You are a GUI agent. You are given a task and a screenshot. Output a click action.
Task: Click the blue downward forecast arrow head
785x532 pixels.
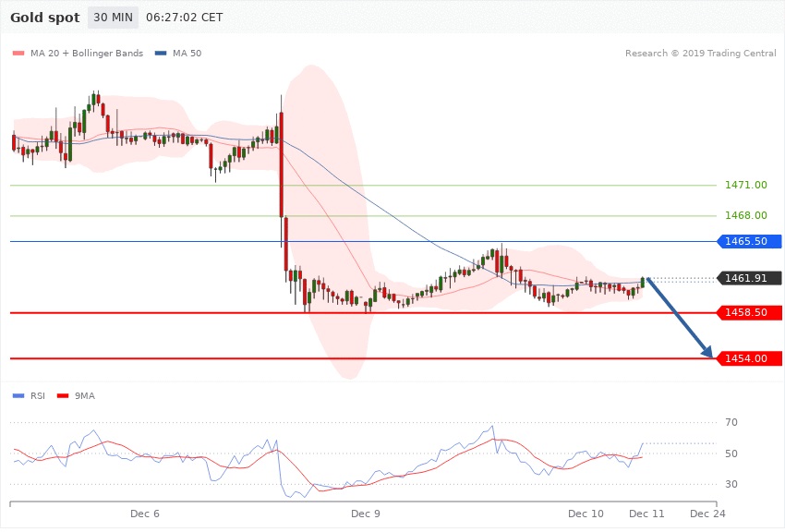tap(709, 353)
